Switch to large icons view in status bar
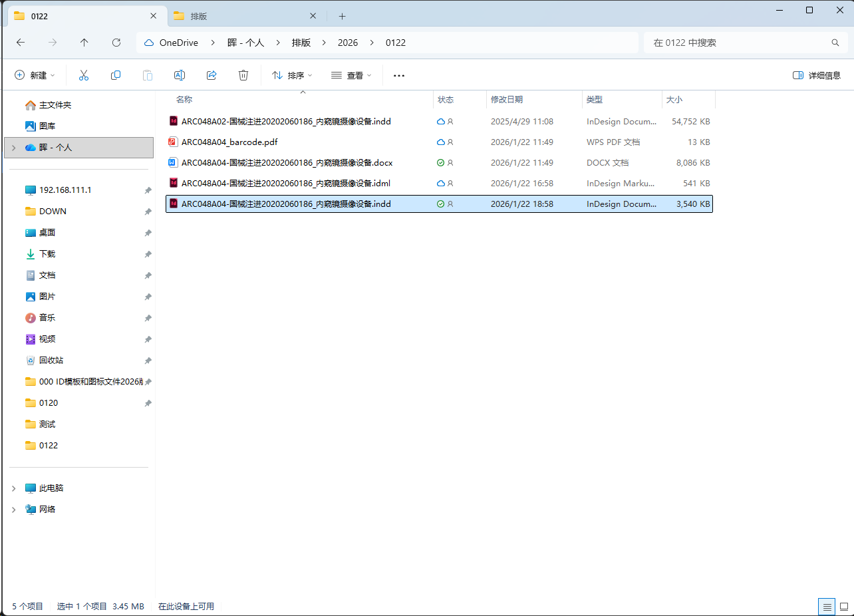 pos(843,606)
